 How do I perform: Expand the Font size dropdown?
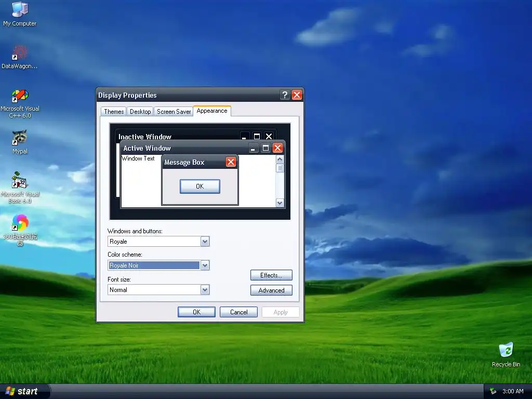point(205,290)
